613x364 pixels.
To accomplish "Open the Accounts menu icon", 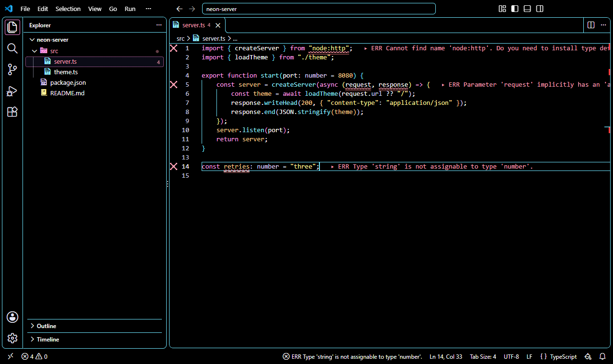I will tap(12, 317).
